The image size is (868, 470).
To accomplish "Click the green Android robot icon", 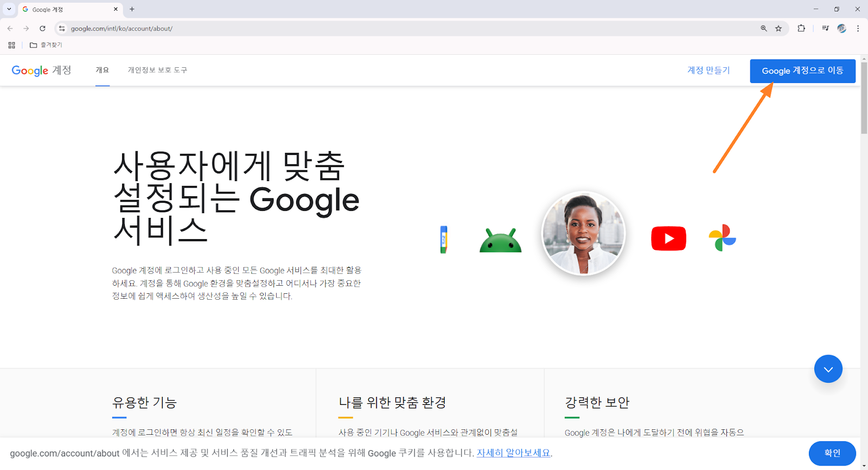I will click(500, 240).
